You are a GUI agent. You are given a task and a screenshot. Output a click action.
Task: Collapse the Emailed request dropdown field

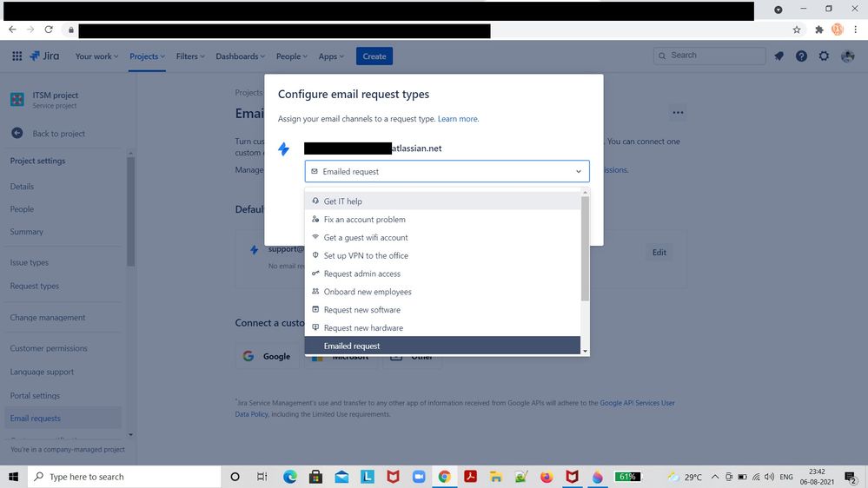[x=447, y=172]
